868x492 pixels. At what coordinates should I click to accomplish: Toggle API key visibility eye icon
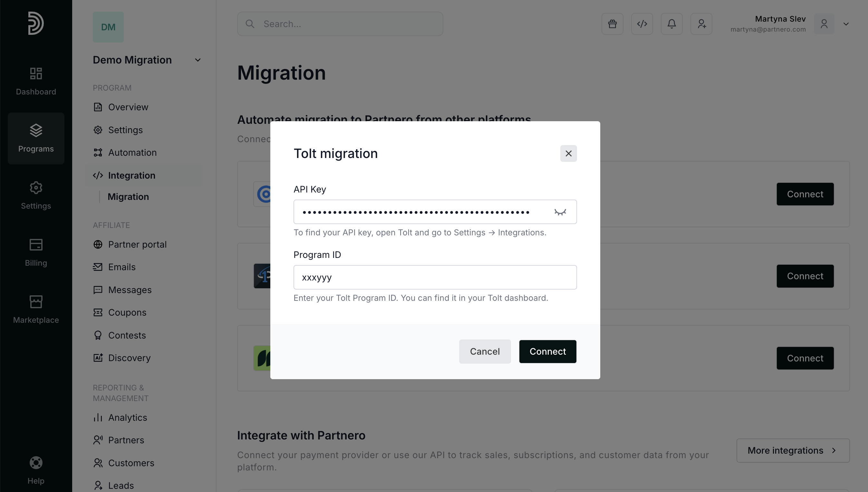(560, 212)
